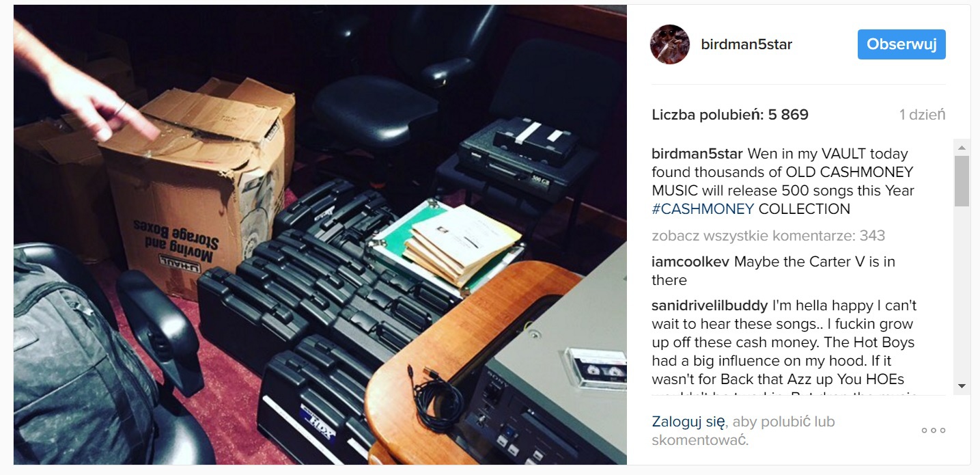Click the Liczba polubień 5 869 likes count
The image size is (980, 475).
click(x=730, y=115)
